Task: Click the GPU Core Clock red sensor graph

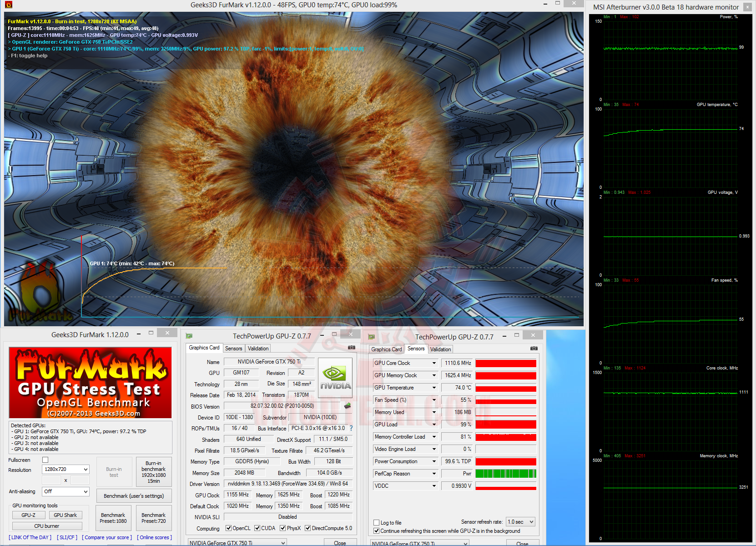Action: pos(506,363)
